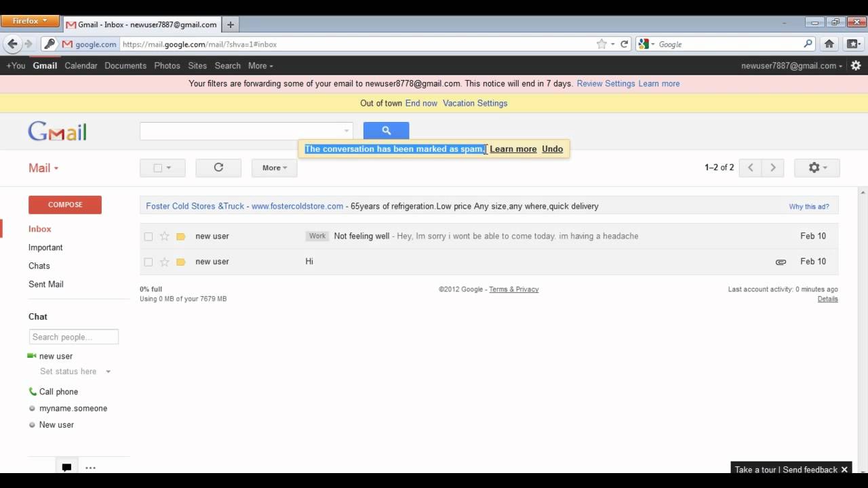Star the Hi email
The width and height of the screenshot is (868, 488).
point(164,262)
